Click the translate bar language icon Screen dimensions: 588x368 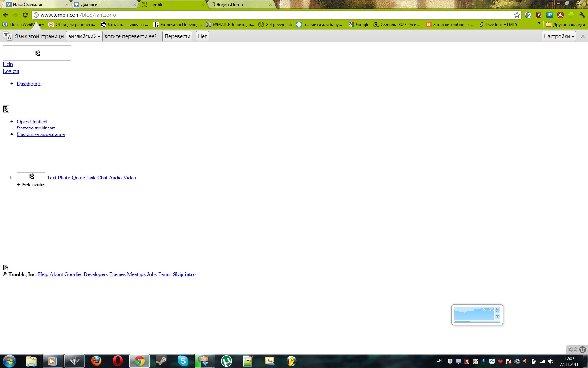pyautogui.click(x=7, y=36)
